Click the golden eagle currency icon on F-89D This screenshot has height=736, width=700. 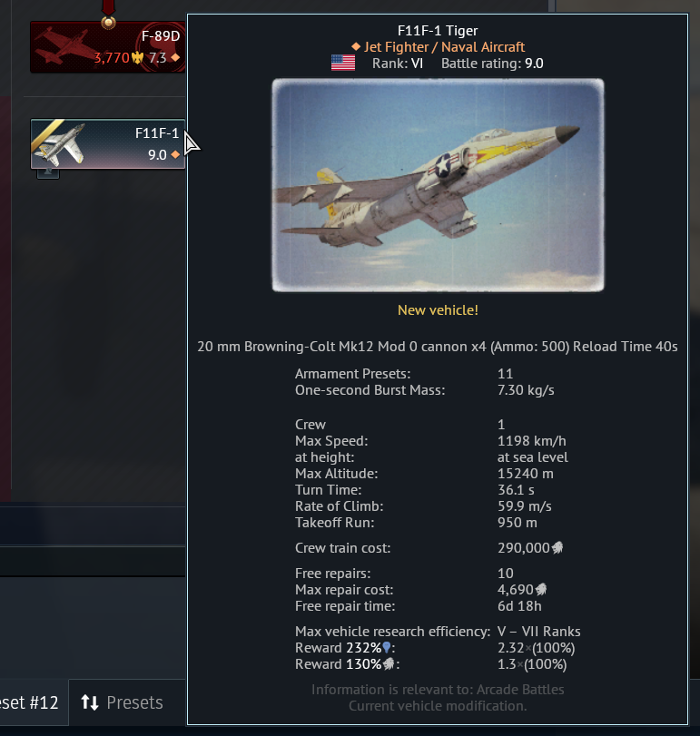[137, 58]
